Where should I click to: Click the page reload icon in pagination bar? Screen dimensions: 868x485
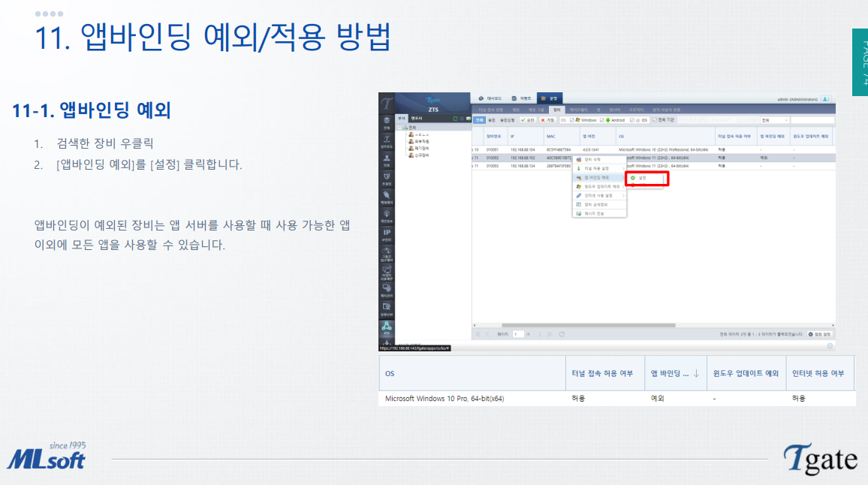(562, 333)
